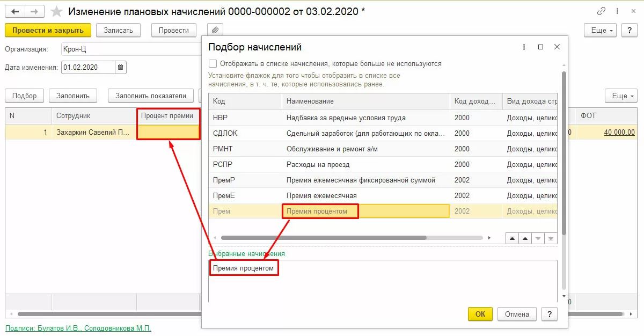This screenshot has height=336, width=644.
Task: Click the Код доход column header
Action: click(x=477, y=101)
